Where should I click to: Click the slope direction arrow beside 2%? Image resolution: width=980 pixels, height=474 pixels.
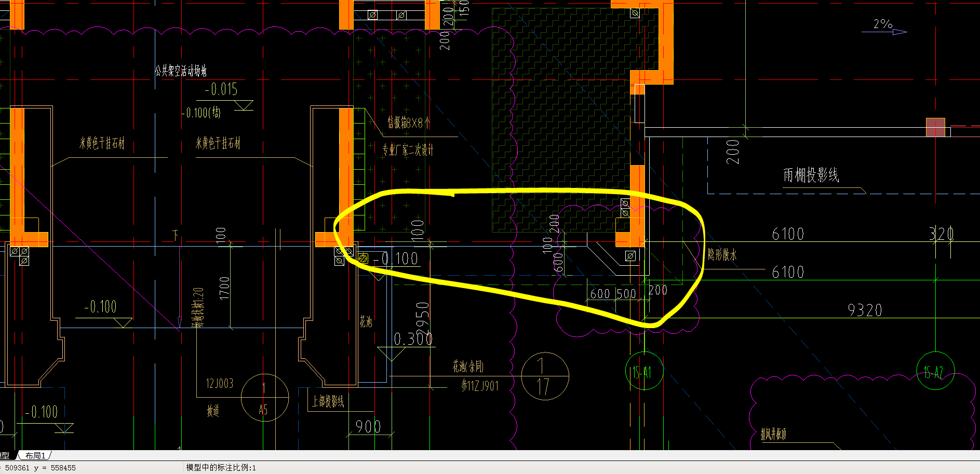900,32
